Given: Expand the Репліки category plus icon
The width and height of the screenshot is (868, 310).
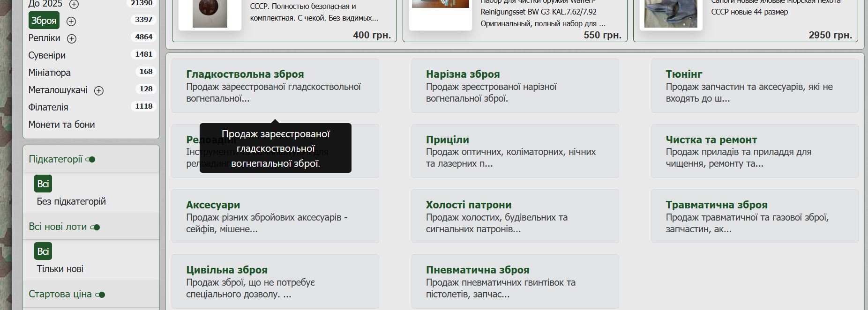Looking at the screenshot, I should [72, 38].
